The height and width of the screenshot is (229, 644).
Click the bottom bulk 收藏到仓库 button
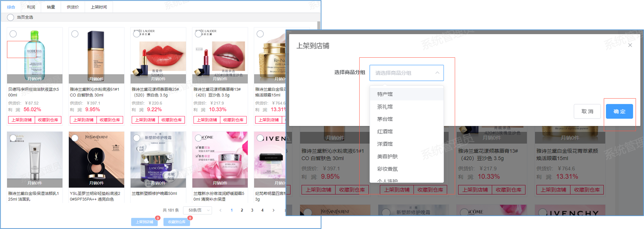coord(177,222)
